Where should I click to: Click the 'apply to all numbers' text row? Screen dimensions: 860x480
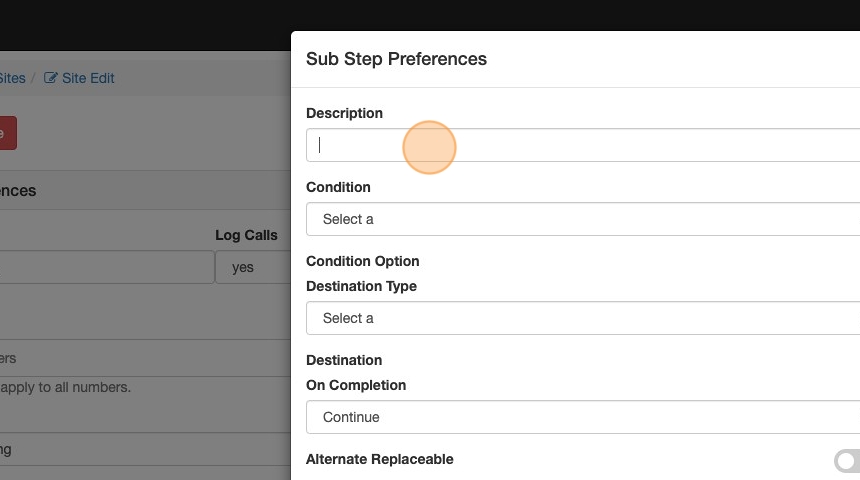(65, 386)
